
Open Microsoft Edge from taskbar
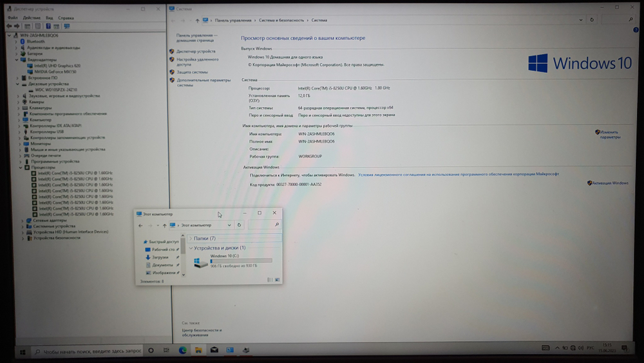[182, 350]
